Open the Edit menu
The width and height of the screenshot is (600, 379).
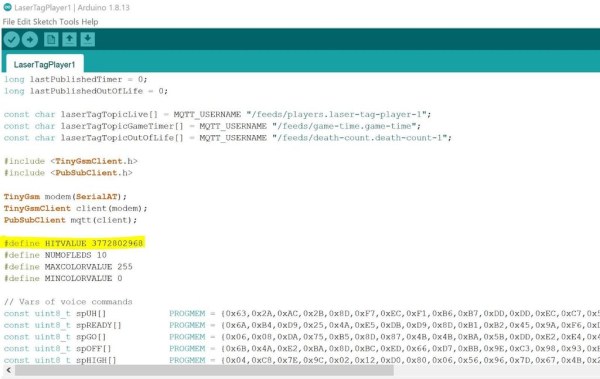24,22
